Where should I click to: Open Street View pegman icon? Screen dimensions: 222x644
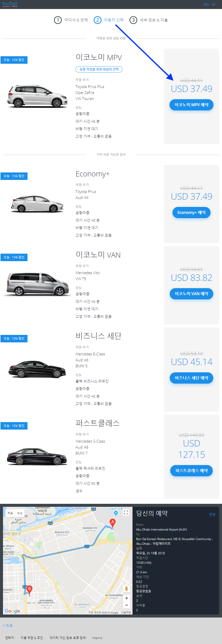pyautogui.click(x=126, y=589)
